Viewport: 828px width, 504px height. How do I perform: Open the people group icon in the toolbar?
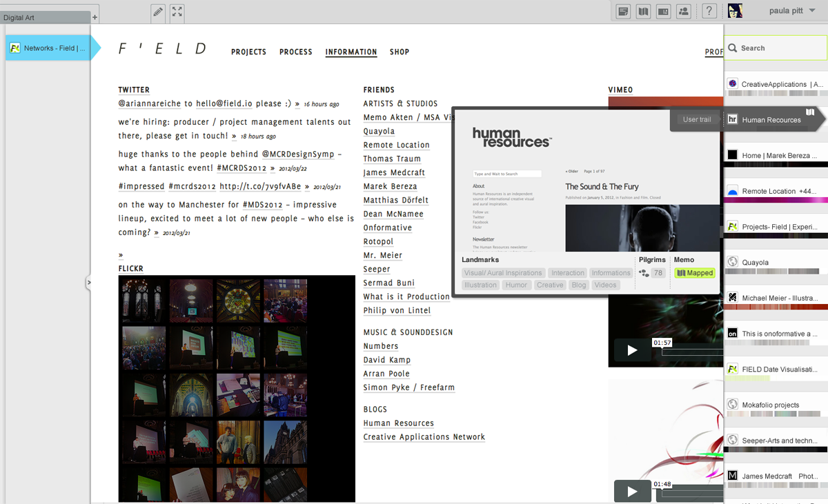(683, 11)
